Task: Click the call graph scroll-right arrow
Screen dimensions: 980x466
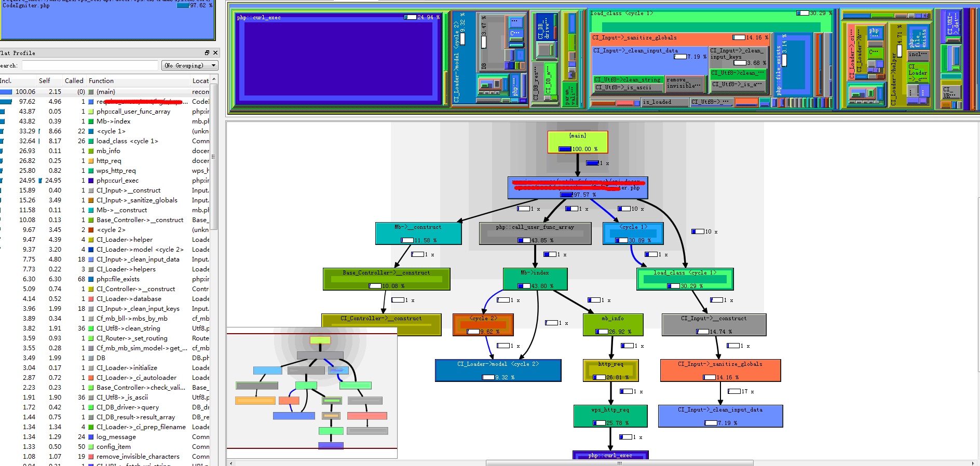Action: click(973, 463)
